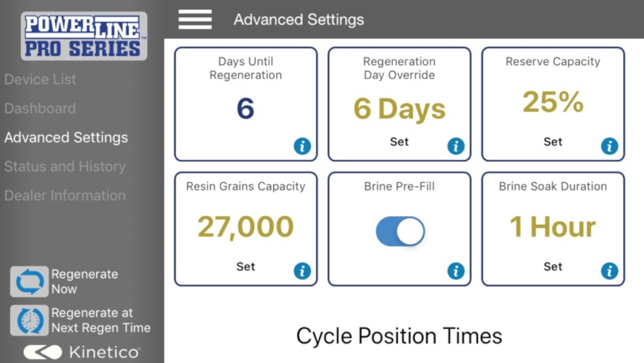Screen dimensions: 644x363
Task: Open the hamburger menu icon
Action: click(x=195, y=19)
